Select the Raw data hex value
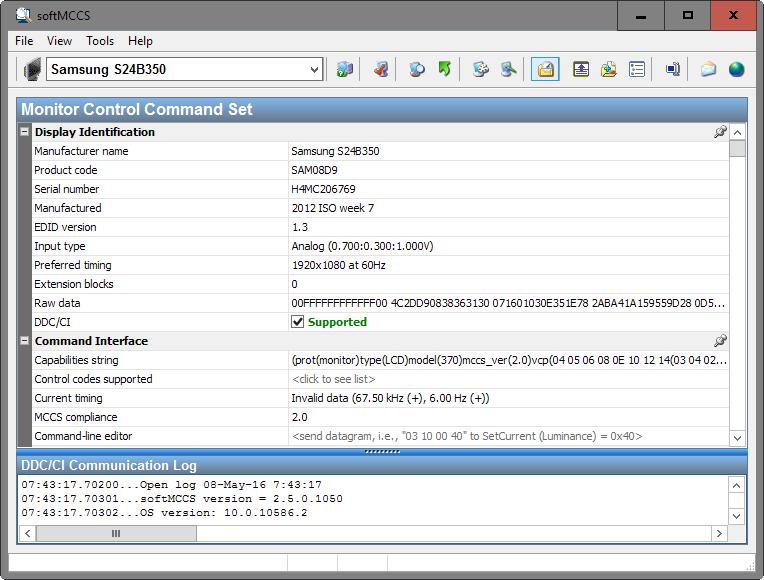This screenshot has height=580, width=764. [508, 303]
